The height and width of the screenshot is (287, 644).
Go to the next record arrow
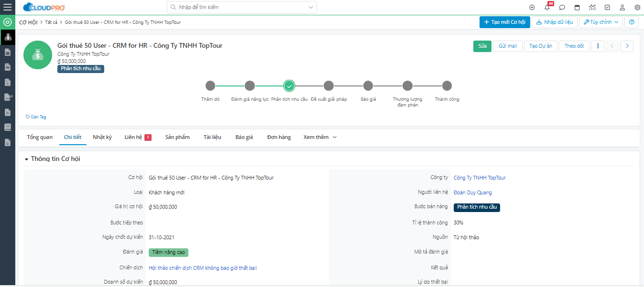[627, 46]
